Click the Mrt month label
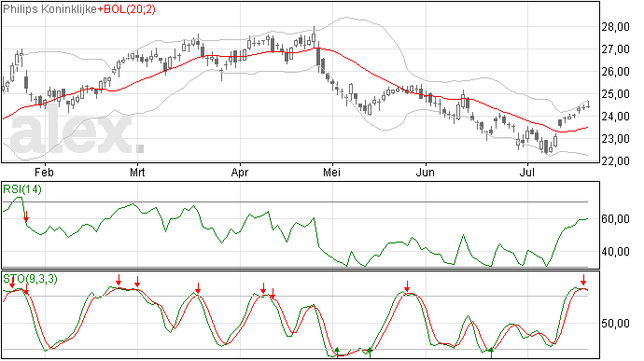The image size is (644, 361). [137, 172]
